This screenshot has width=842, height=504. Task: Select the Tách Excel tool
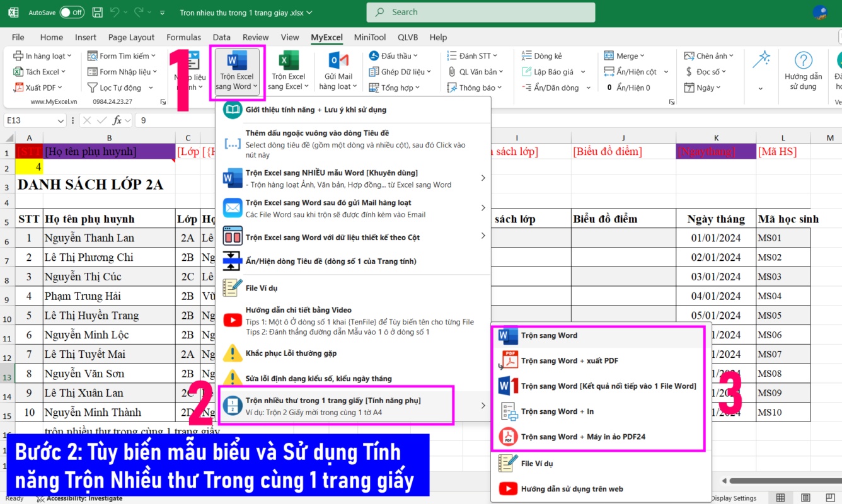[39, 71]
